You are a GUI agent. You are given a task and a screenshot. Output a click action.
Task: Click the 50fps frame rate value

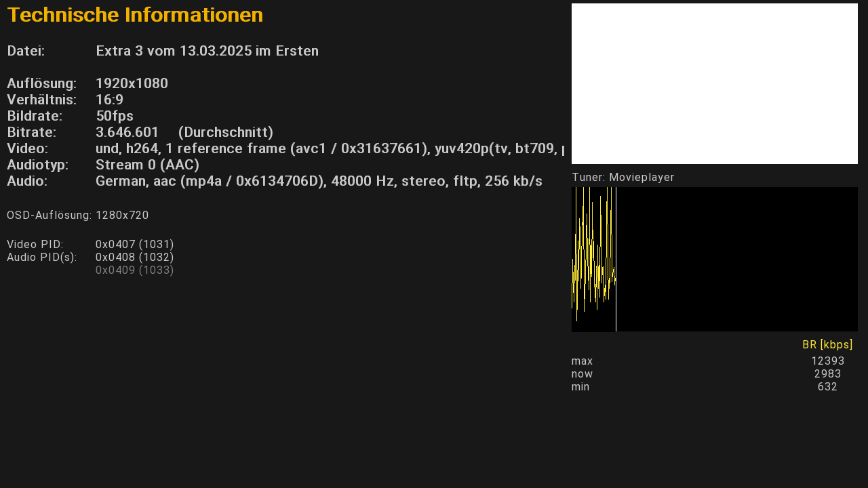pyautogui.click(x=114, y=116)
